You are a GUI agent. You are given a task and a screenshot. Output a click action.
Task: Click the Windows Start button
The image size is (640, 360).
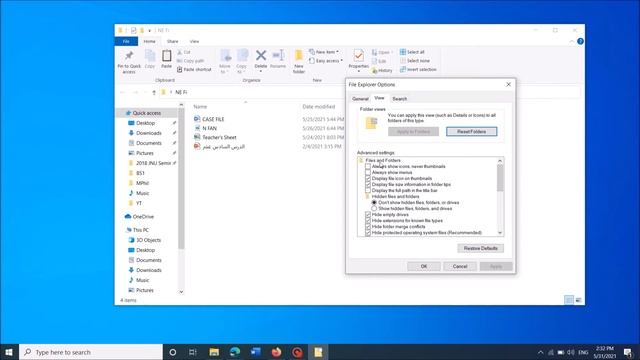[9, 352]
